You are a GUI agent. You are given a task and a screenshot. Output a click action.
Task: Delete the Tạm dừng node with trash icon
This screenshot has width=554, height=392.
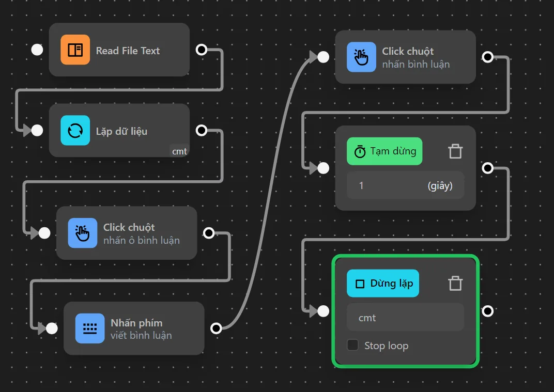click(x=455, y=151)
